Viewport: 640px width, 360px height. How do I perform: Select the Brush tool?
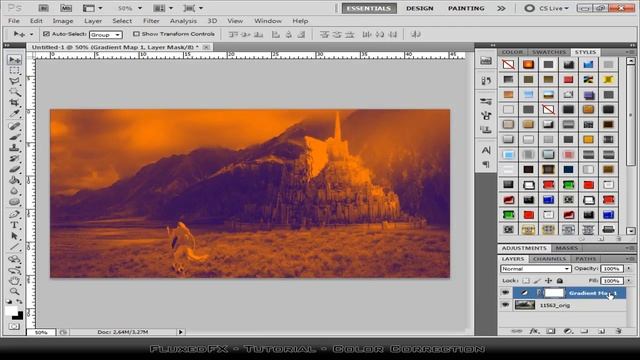pos(15,137)
